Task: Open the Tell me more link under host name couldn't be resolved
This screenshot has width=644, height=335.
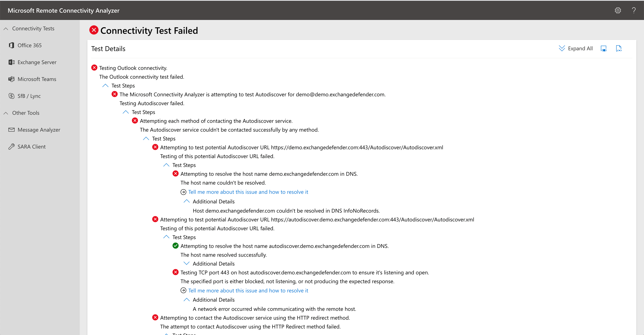Action: coord(248,192)
